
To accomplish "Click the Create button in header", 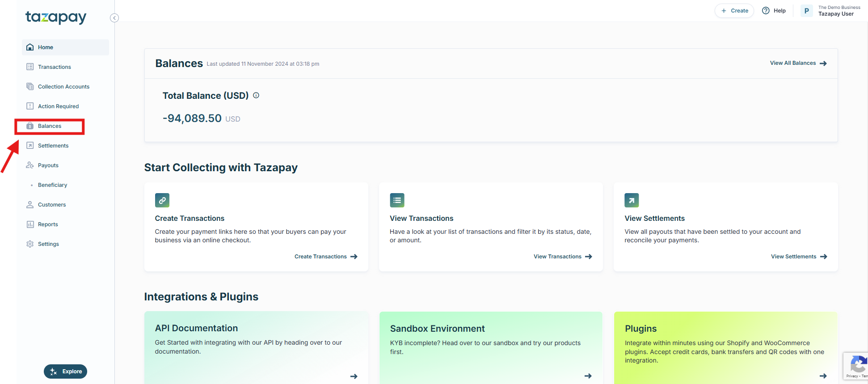I will pos(734,11).
